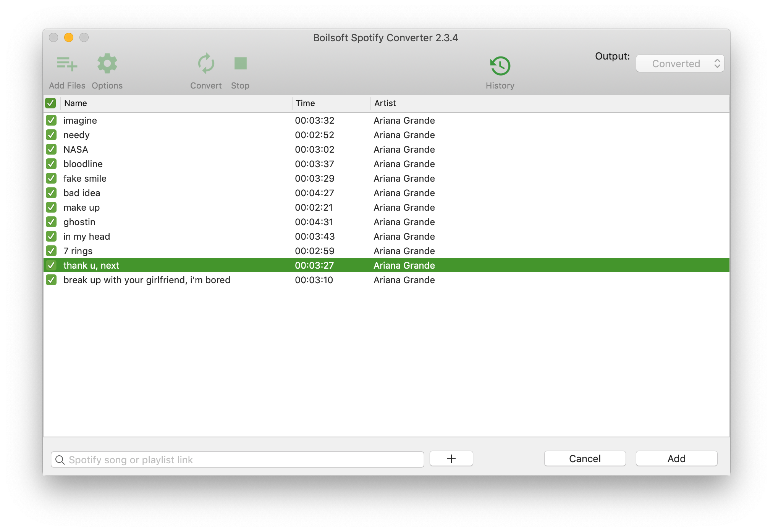Click the 00:03:32 time of imagine

click(315, 120)
